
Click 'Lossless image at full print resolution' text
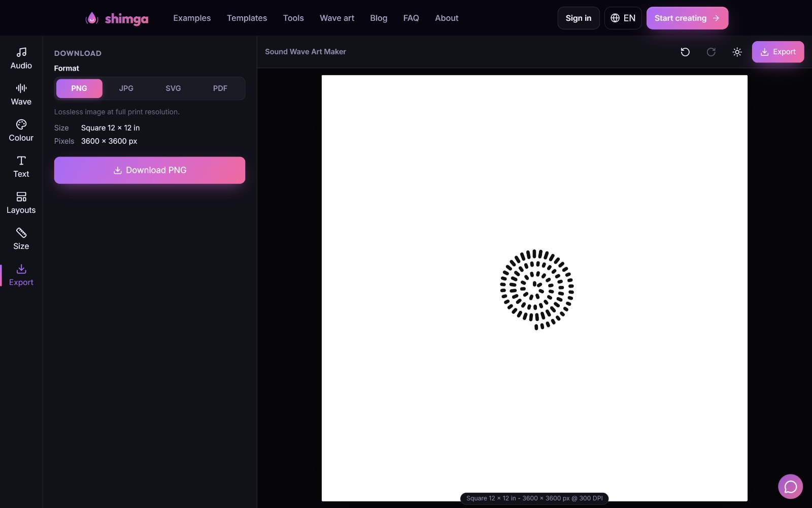[117, 112]
